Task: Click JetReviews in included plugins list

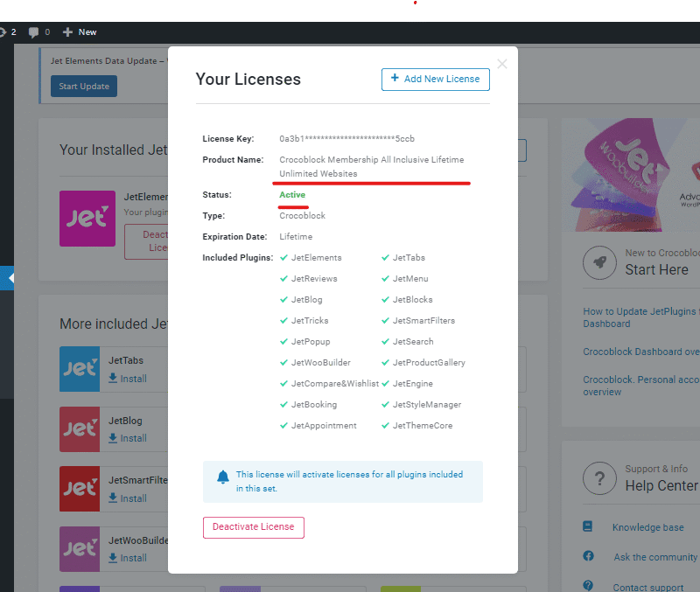Action: [314, 279]
